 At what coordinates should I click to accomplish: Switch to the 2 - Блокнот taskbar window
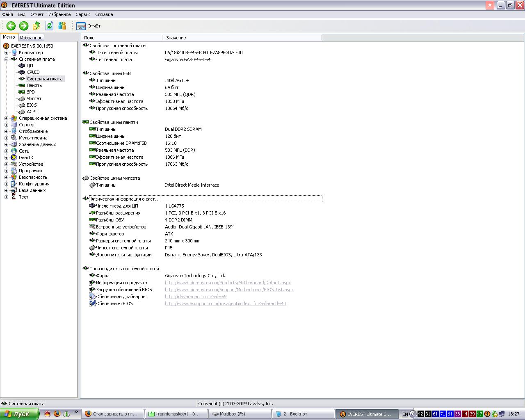click(x=304, y=414)
